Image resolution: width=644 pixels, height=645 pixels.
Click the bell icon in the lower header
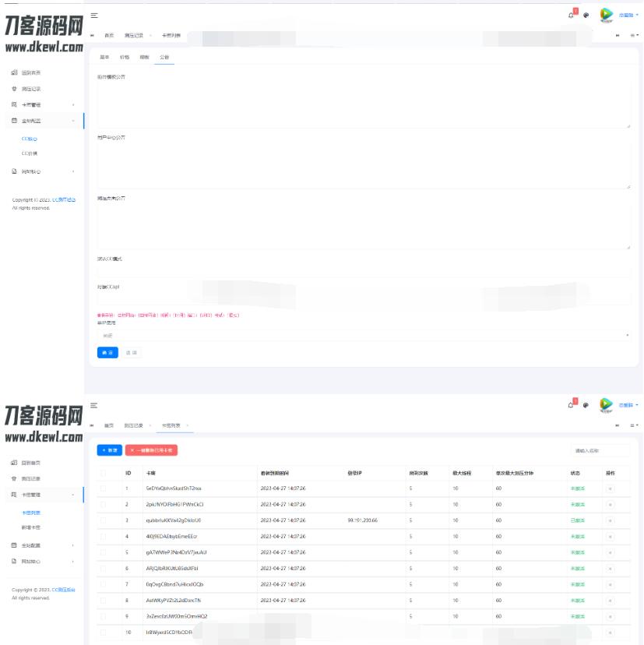(x=571, y=405)
